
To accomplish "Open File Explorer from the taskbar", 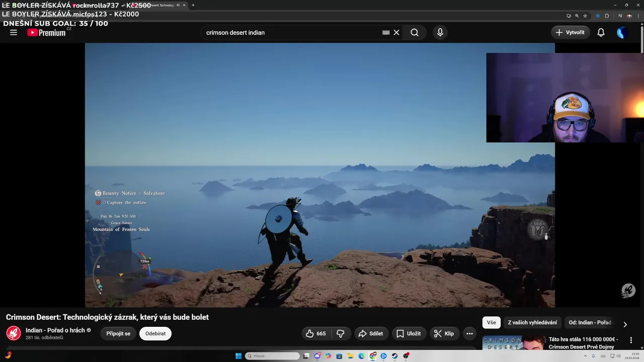I will click(351, 356).
